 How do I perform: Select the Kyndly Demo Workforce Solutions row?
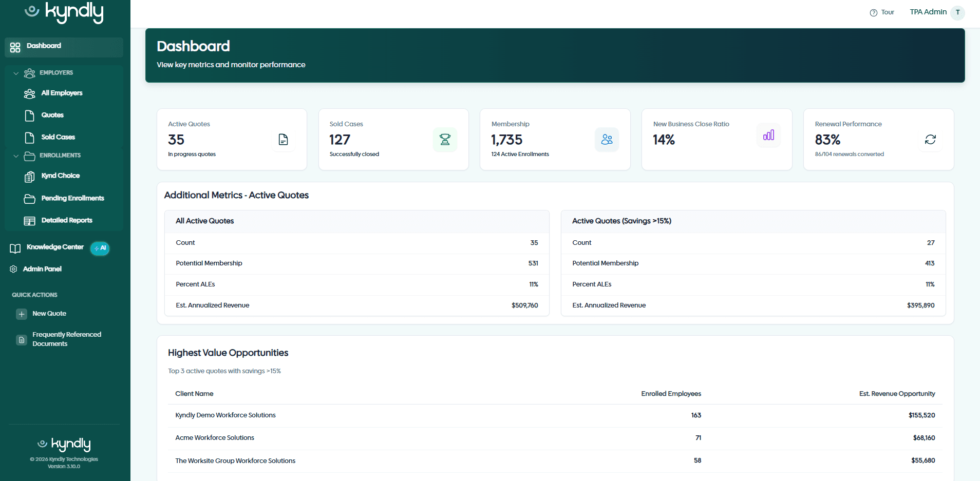point(225,415)
